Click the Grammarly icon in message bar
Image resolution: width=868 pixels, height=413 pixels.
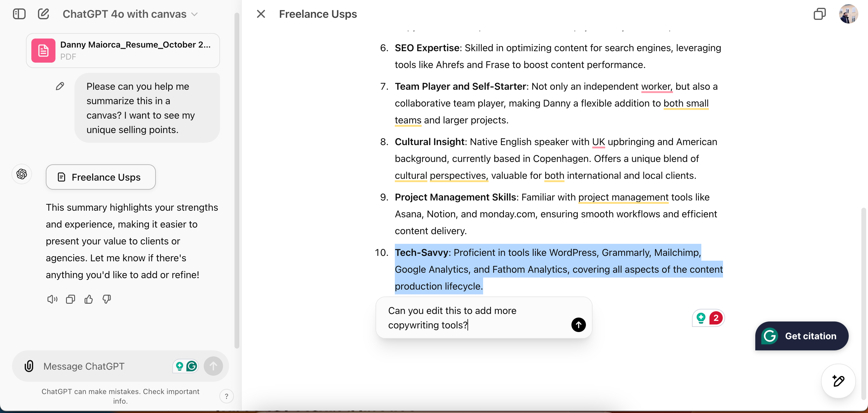tap(192, 365)
